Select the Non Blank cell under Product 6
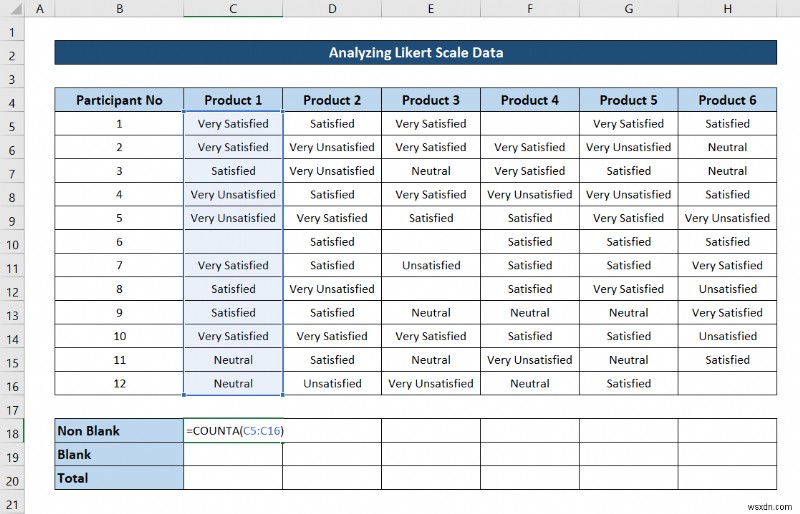The image size is (800, 514). click(x=728, y=431)
